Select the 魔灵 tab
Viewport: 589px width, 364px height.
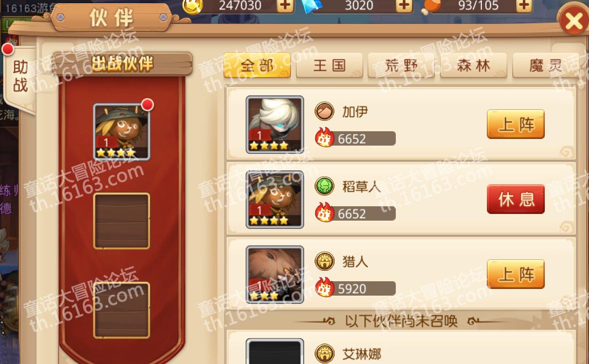545,66
